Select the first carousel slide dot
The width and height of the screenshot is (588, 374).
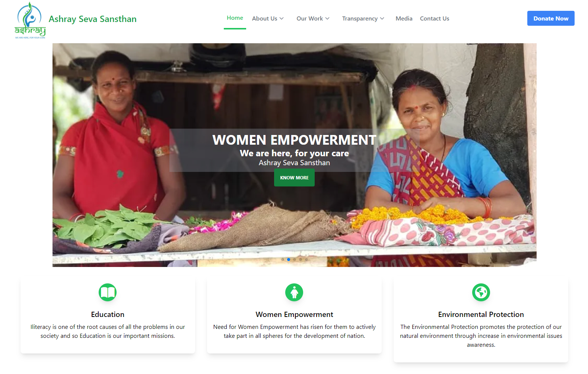(x=283, y=260)
